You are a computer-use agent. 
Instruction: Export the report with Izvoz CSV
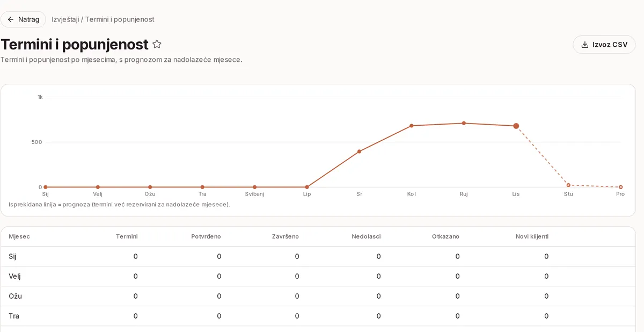604,45
